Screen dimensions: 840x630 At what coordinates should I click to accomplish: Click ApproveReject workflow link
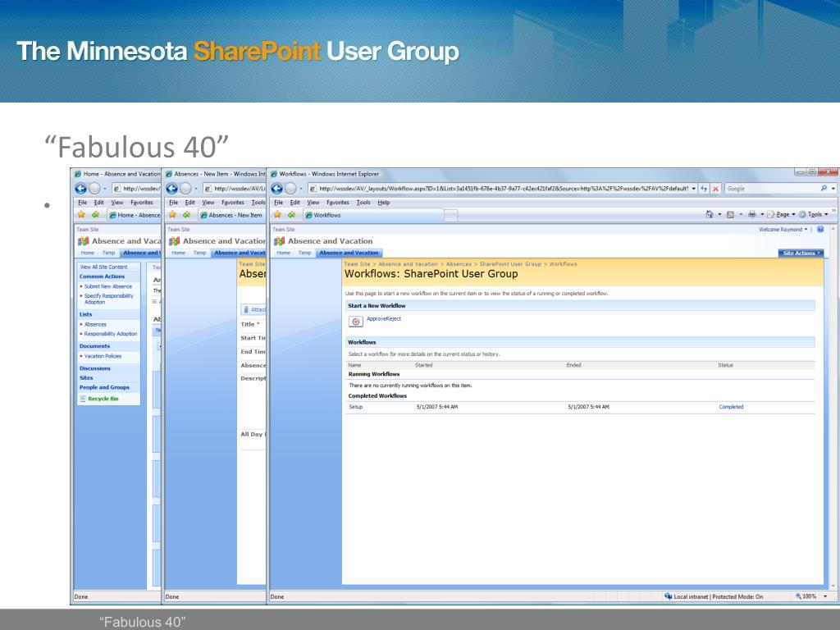click(384, 319)
